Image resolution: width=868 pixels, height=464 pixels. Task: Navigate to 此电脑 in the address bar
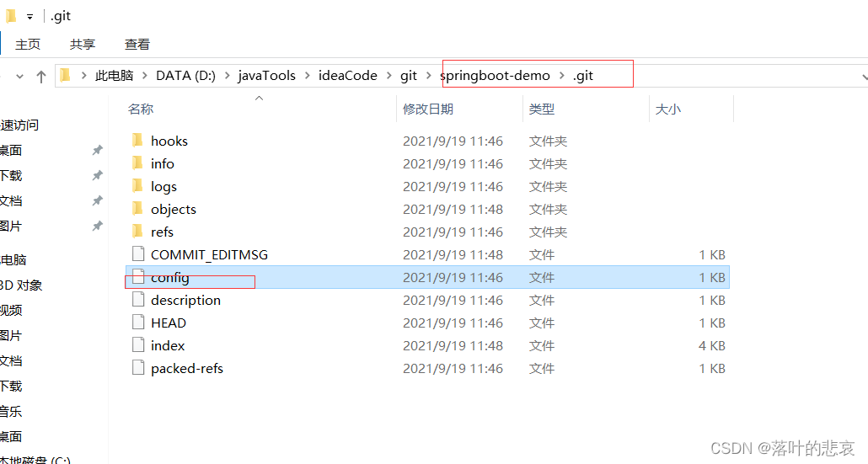pyautogui.click(x=114, y=75)
